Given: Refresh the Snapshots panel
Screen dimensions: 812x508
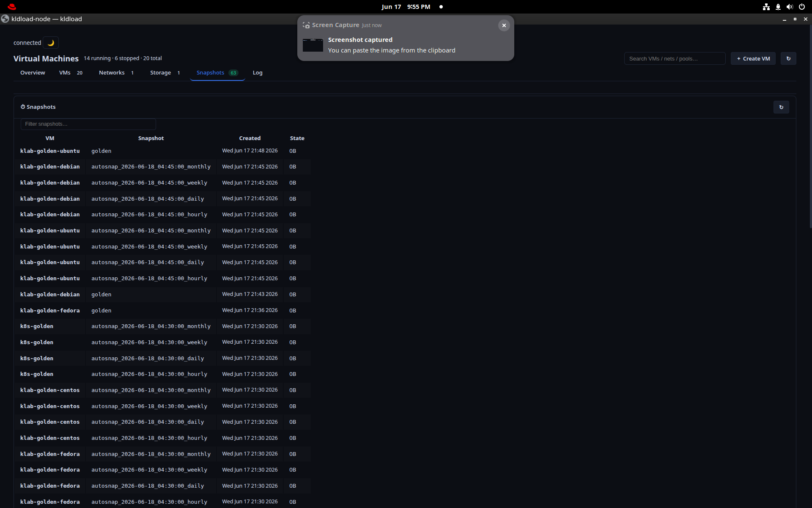Looking at the screenshot, I should coord(781,107).
